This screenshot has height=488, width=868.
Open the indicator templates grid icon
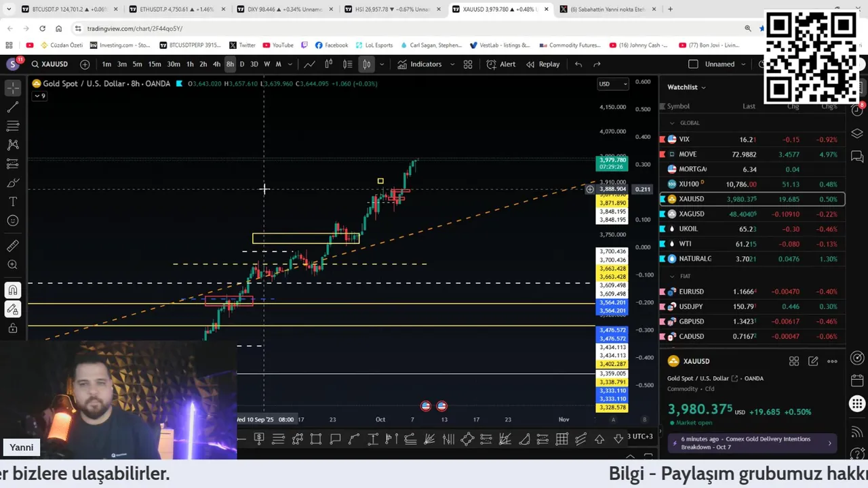pos(468,64)
